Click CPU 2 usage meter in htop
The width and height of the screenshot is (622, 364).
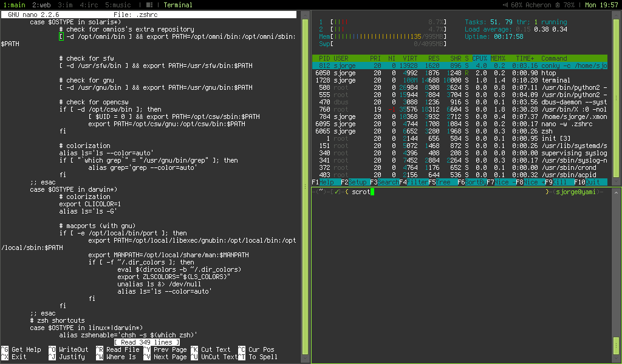[x=383, y=29]
